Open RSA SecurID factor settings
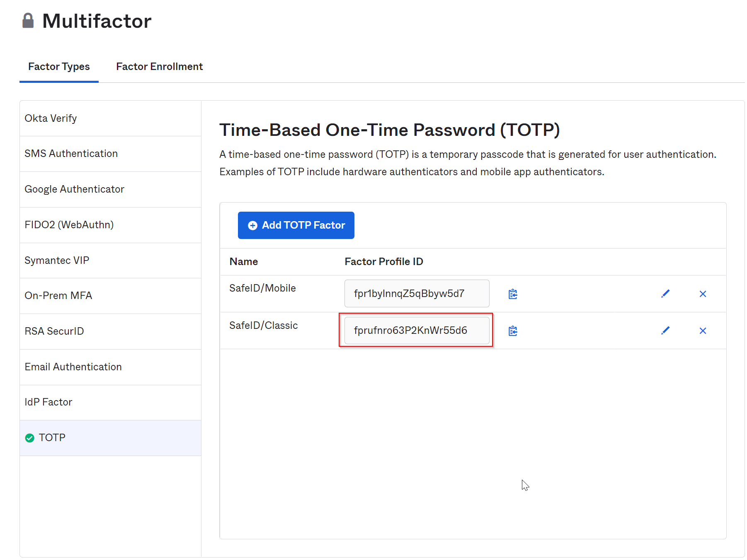The height and width of the screenshot is (560, 747). (54, 331)
